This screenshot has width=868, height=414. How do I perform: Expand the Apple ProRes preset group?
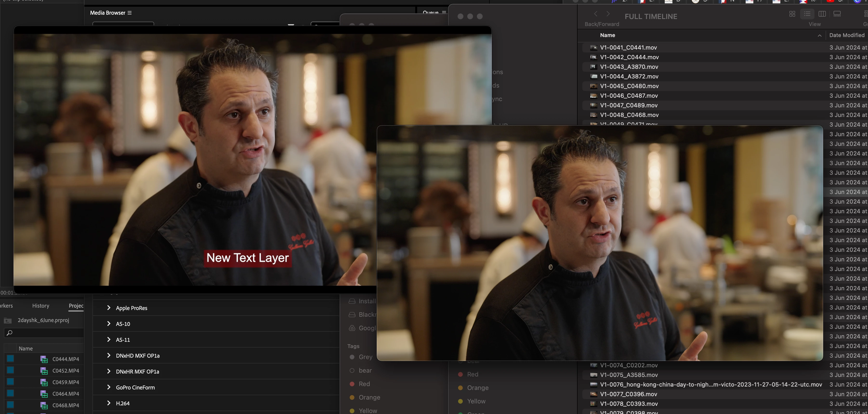tap(108, 308)
